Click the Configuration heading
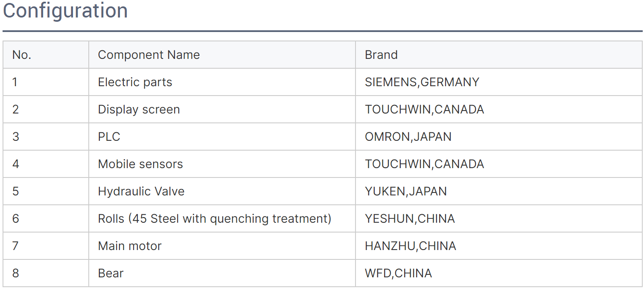644x288 pixels. tap(65, 10)
